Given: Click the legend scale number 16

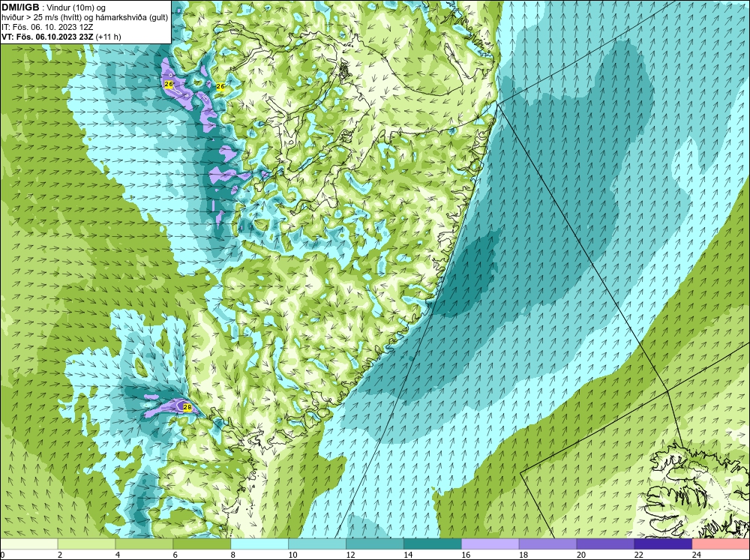Looking at the screenshot, I should 466,555.
